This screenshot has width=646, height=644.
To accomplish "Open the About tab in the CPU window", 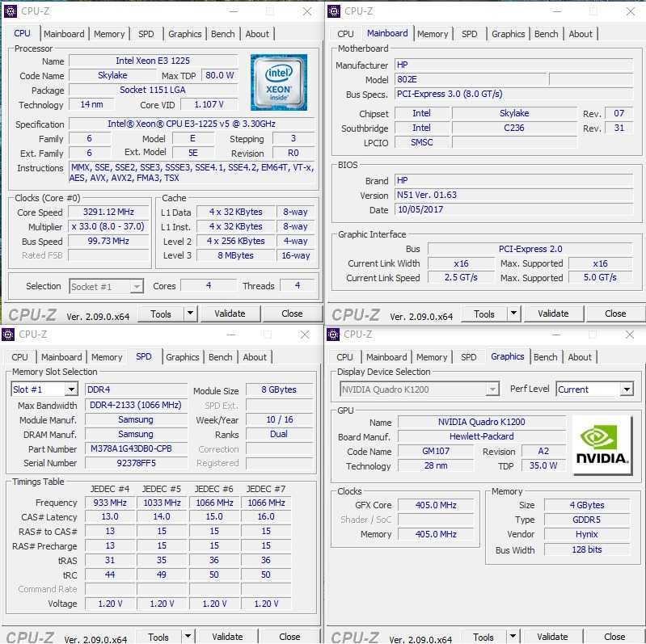I will click(x=257, y=34).
